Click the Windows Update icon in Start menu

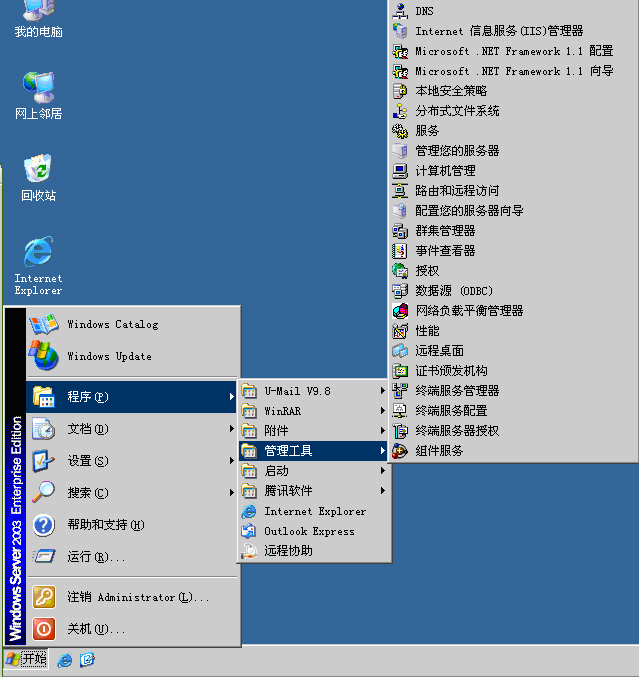44,355
